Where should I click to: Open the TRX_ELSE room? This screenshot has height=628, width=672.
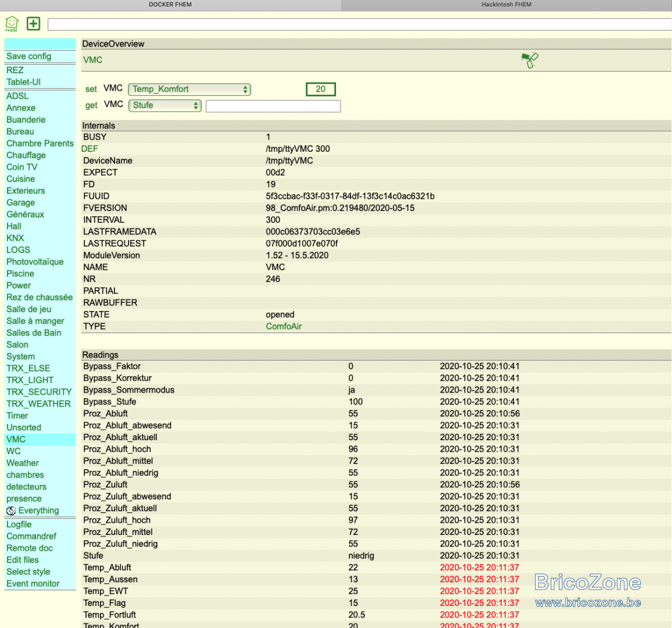point(28,368)
